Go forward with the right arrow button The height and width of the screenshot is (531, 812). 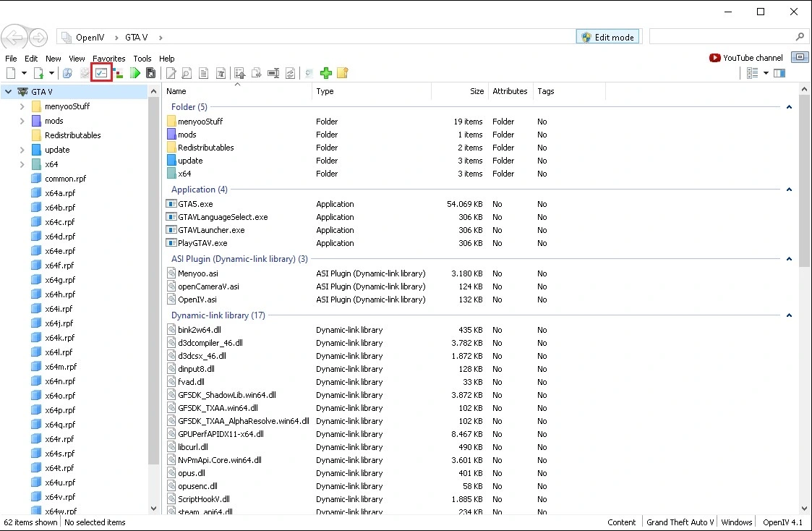click(x=38, y=38)
